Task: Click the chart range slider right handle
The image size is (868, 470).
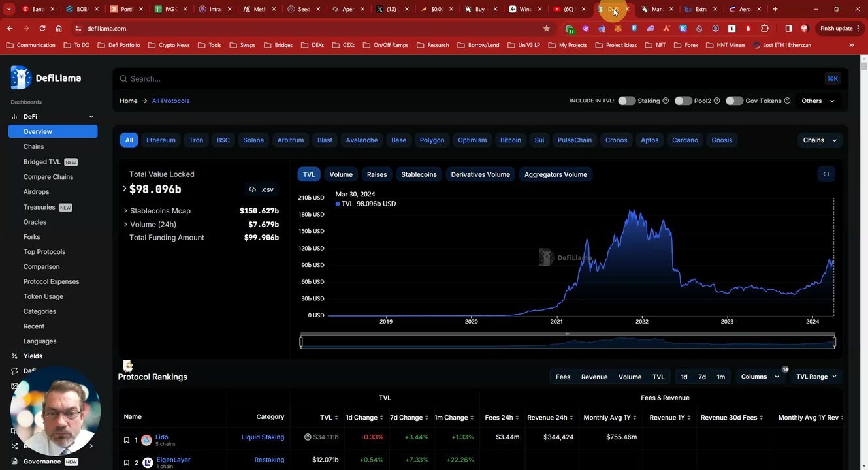Action: [x=834, y=341]
